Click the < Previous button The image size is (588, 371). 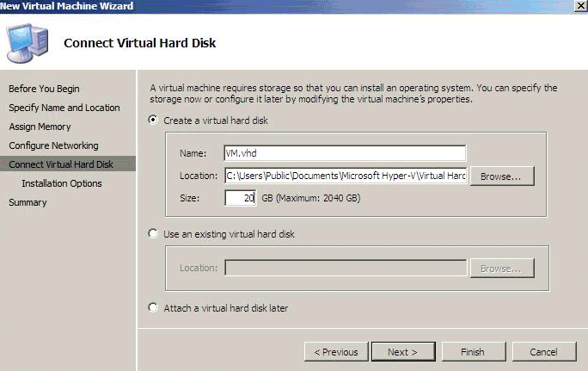coord(335,351)
